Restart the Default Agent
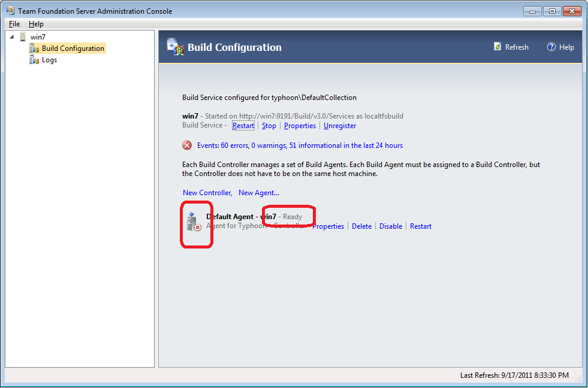The height and width of the screenshot is (388, 588). click(421, 226)
